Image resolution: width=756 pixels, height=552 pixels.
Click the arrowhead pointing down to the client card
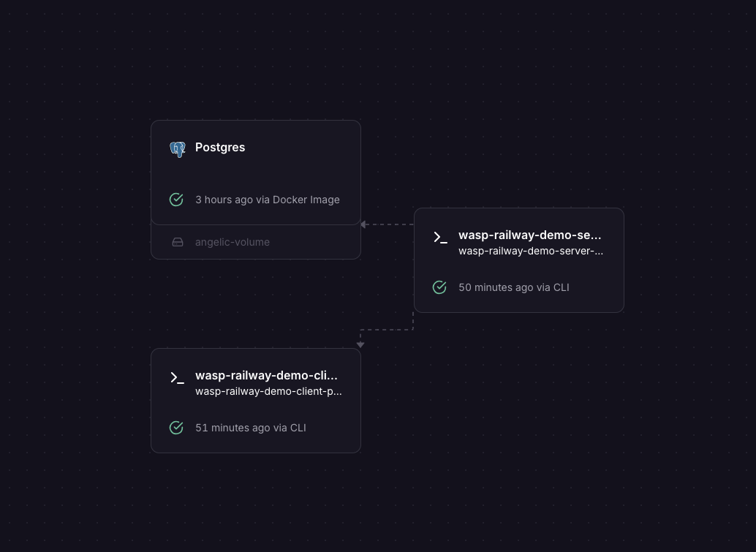point(360,344)
